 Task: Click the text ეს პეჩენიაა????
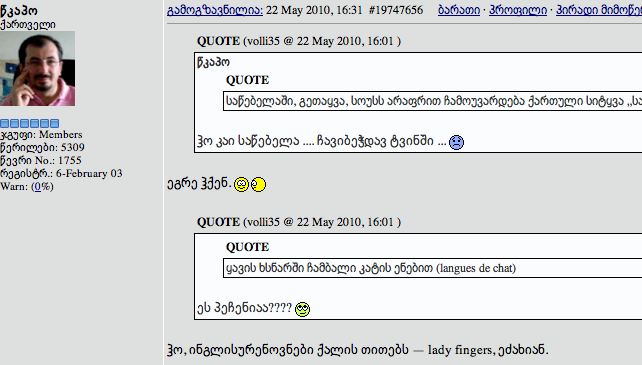[x=244, y=308]
